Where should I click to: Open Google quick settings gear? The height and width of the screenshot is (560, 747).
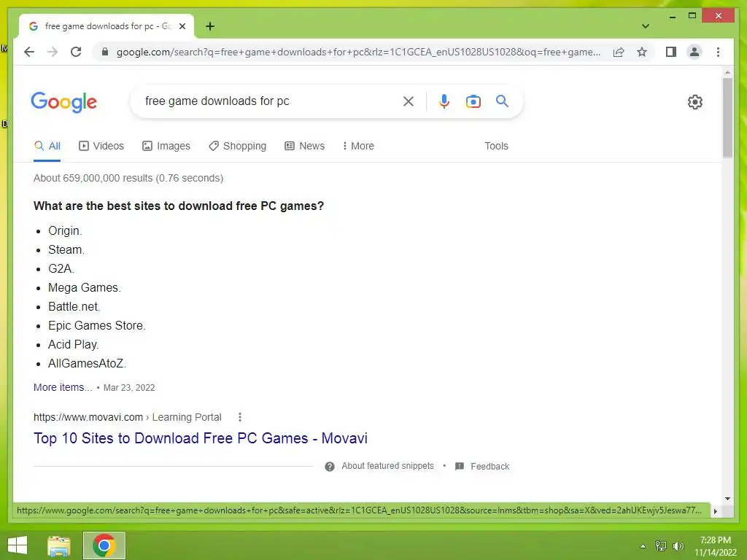point(695,102)
